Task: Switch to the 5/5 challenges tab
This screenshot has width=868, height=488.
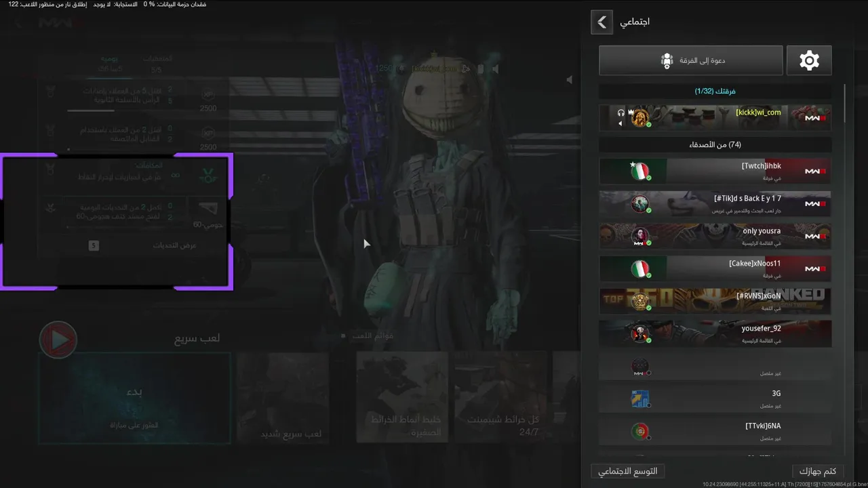Action: point(157,64)
